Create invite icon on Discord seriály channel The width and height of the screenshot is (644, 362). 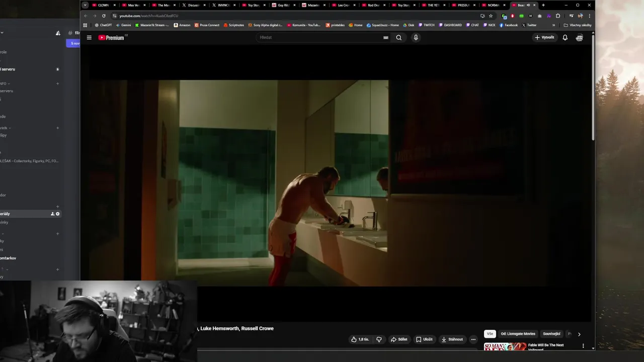[x=52, y=214]
